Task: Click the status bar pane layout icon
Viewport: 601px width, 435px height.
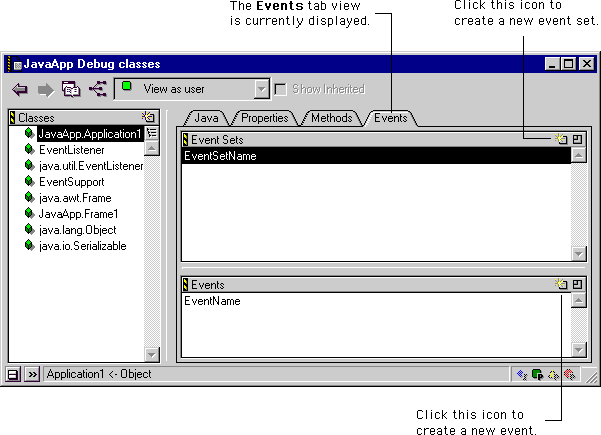Action: 13,374
